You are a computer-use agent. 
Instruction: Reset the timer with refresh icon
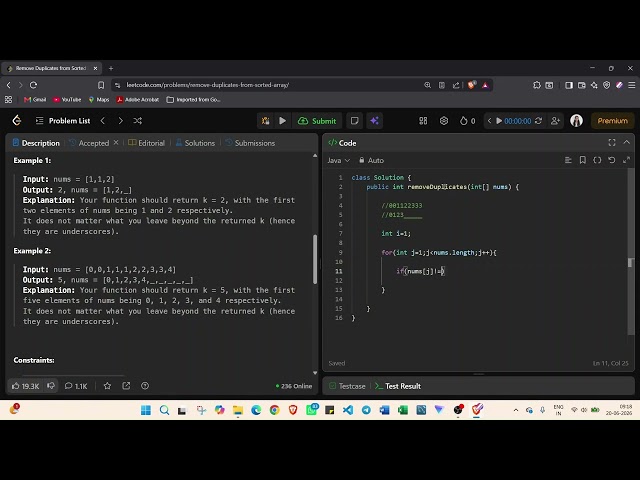pos(538,121)
